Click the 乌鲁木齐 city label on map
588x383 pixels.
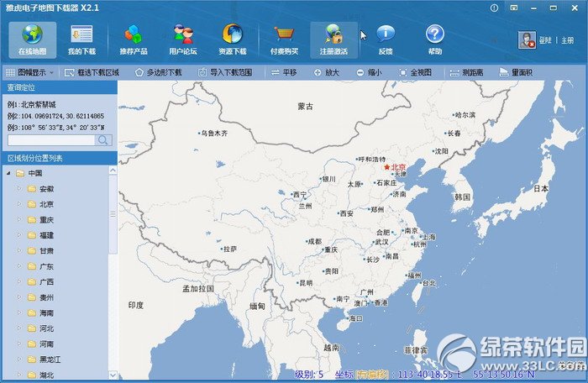pyautogui.click(x=214, y=134)
